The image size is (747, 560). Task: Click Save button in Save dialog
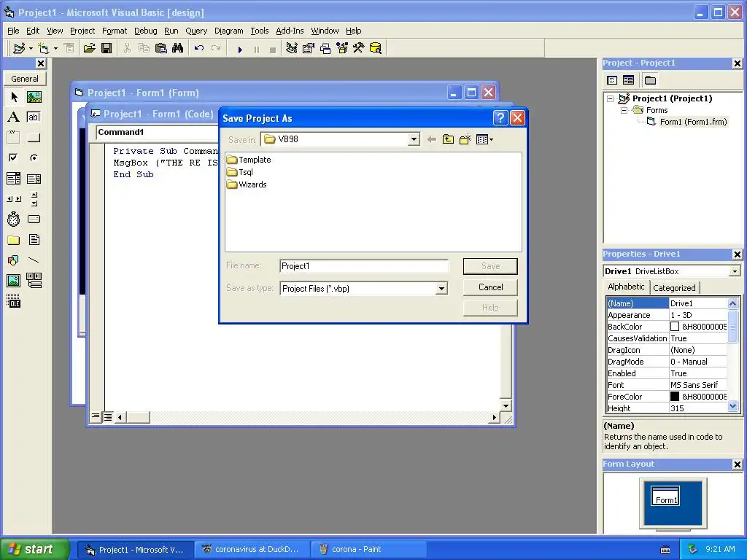(x=490, y=266)
